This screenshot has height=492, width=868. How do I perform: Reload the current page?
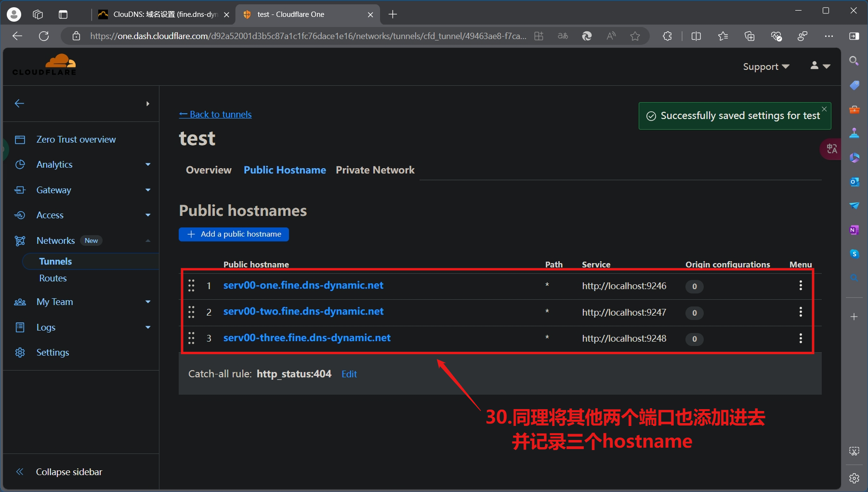[44, 36]
